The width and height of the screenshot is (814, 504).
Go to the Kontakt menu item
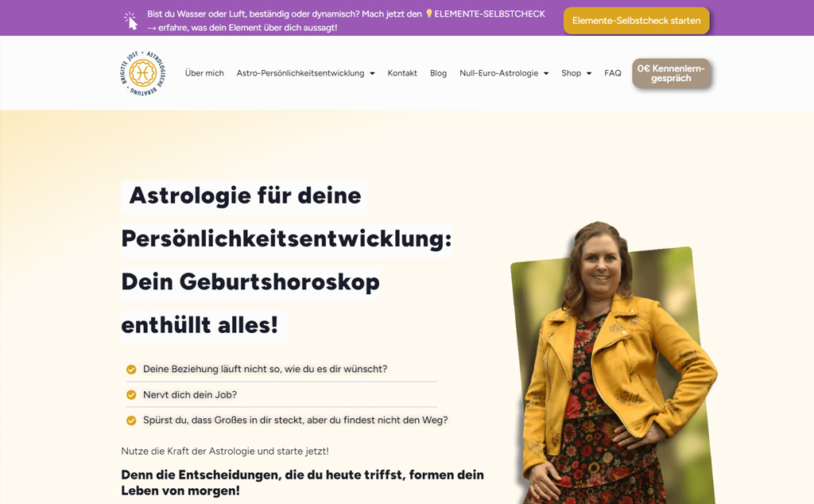[402, 73]
